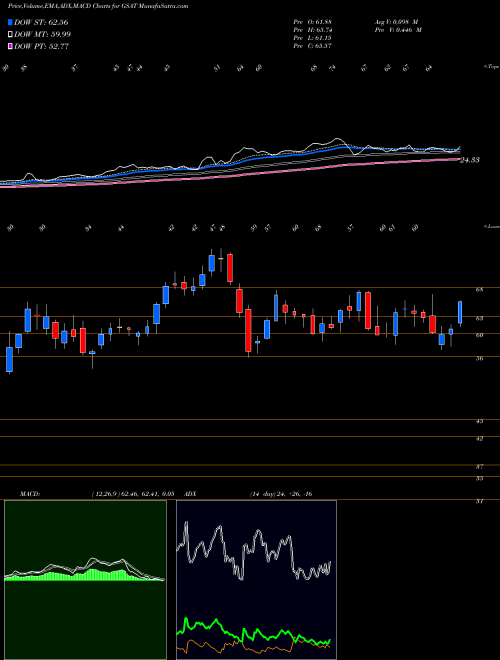Click the 'Pre C: 63.57' value

coord(313,46)
